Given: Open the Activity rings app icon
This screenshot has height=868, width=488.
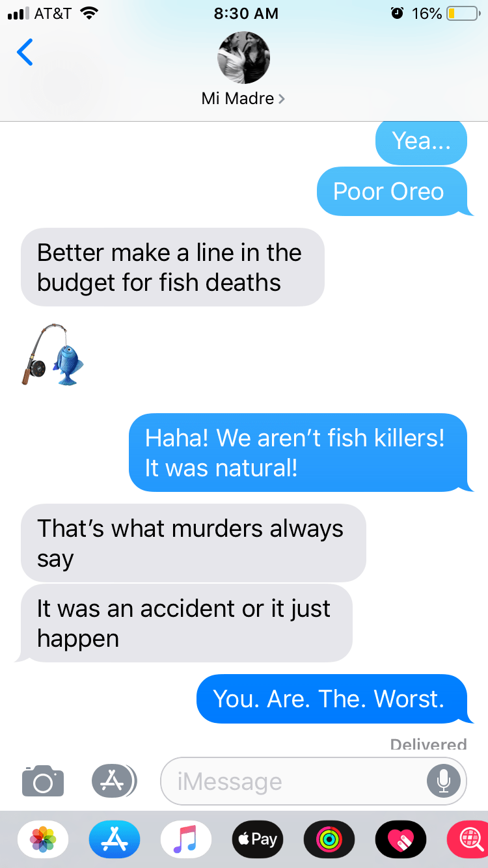Looking at the screenshot, I should 329,839.
